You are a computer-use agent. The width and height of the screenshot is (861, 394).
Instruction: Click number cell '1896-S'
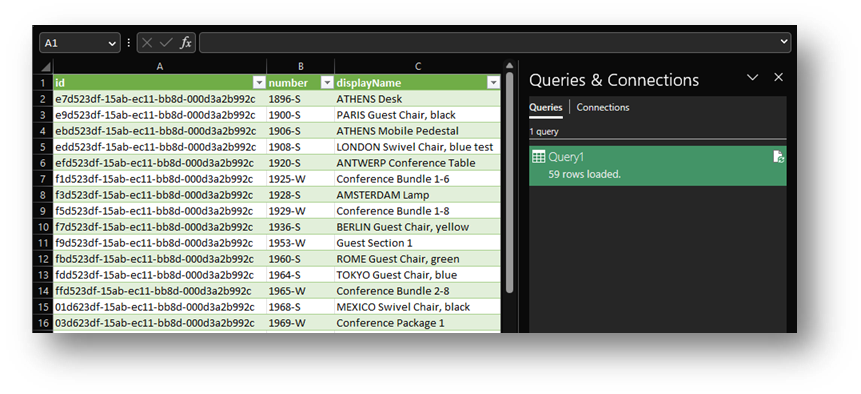300,99
